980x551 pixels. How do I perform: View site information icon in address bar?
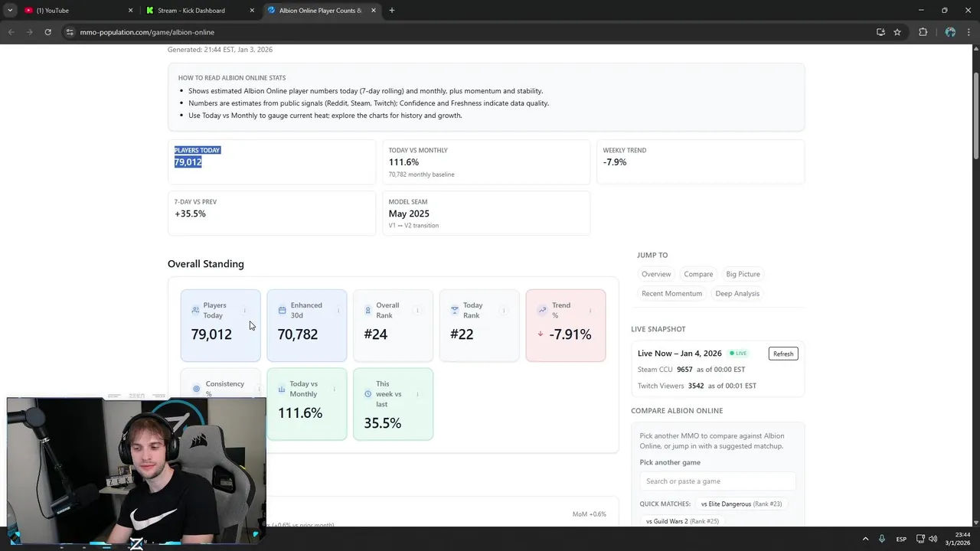(70, 32)
